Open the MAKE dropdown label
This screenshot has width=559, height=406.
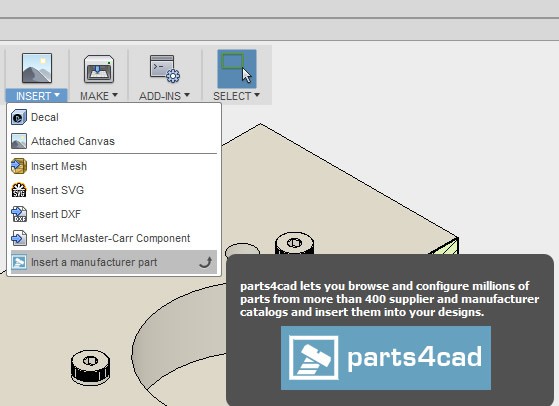click(99, 96)
